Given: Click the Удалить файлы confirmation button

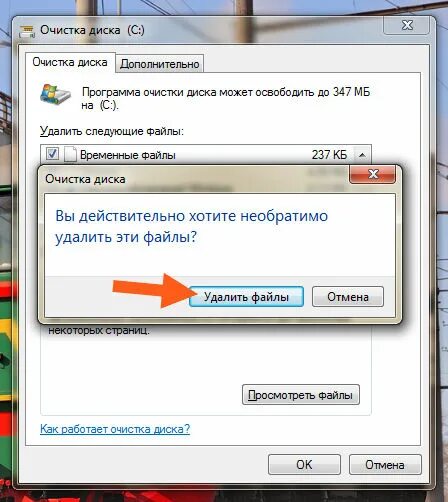Looking at the screenshot, I should [246, 296].
